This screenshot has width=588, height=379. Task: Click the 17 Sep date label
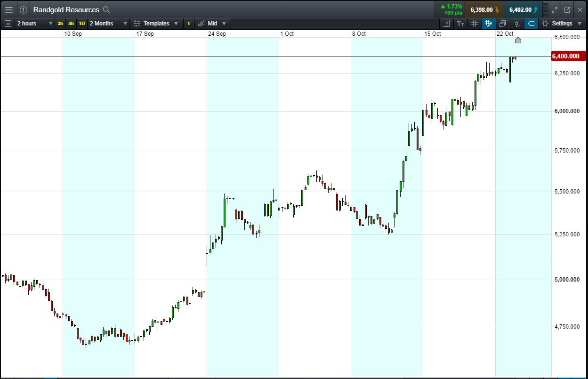pyautogui.click(x=145, y=34)
